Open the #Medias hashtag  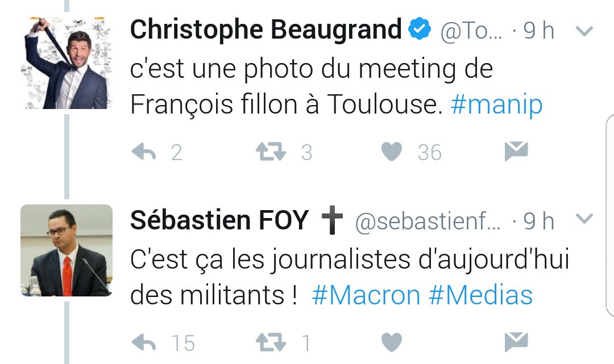coord(481,296)
